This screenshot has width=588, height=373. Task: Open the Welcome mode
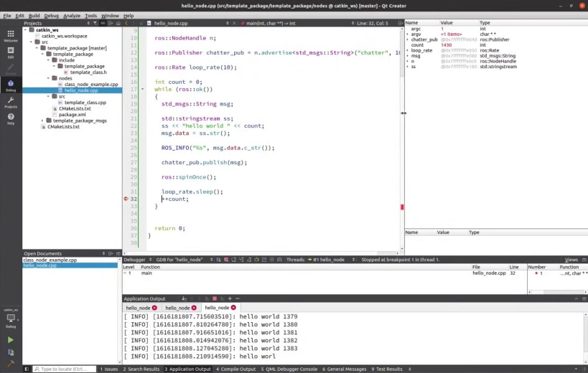(11, 36)
